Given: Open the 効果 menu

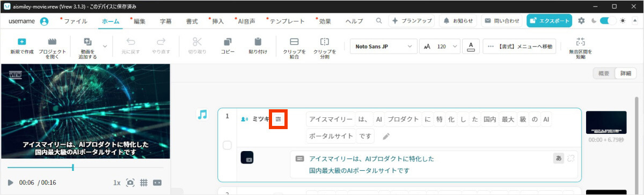Looking at the screenshot, I should click(x=325, y=21).
